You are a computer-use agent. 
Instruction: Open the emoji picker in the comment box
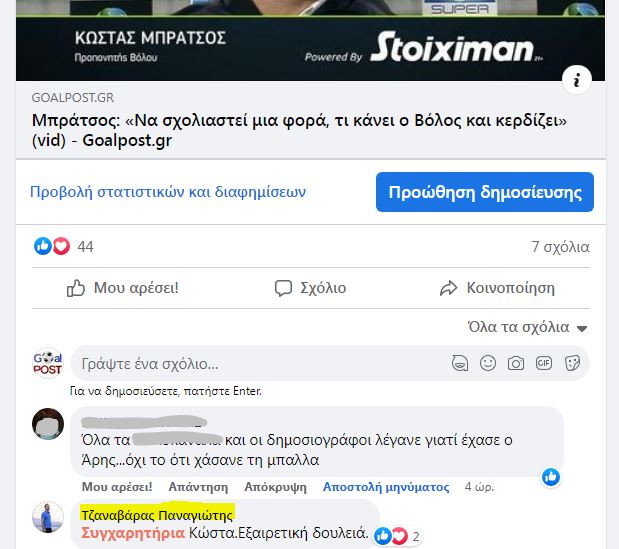[x=488, y=363]
